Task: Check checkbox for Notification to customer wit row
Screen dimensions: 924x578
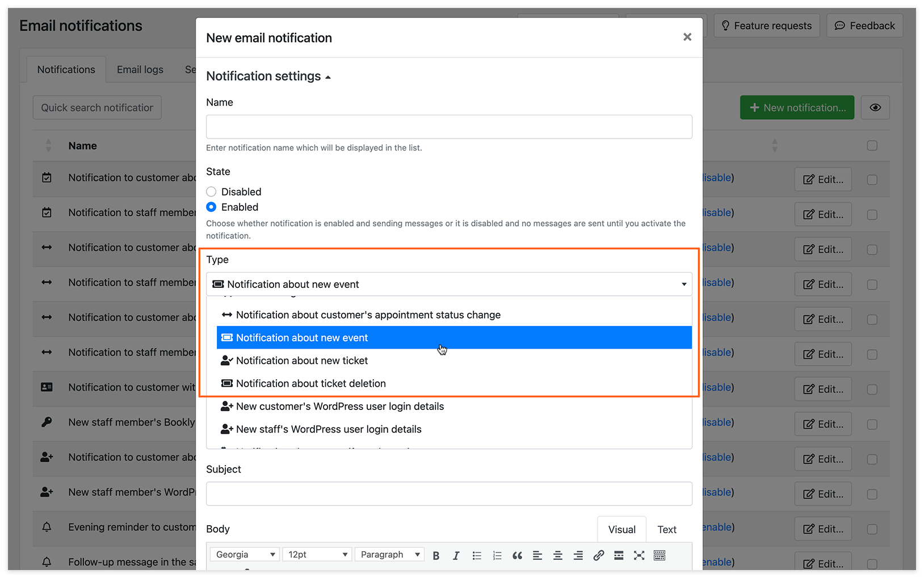Action: (872, 389)
